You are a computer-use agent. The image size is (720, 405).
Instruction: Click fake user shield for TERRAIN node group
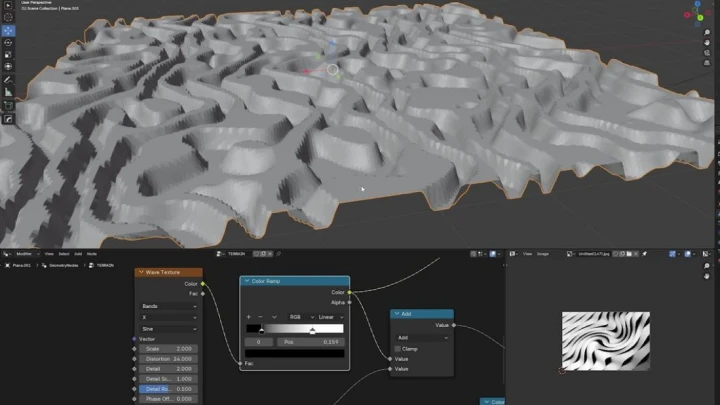pyautogui.click(x=256, y=253)
